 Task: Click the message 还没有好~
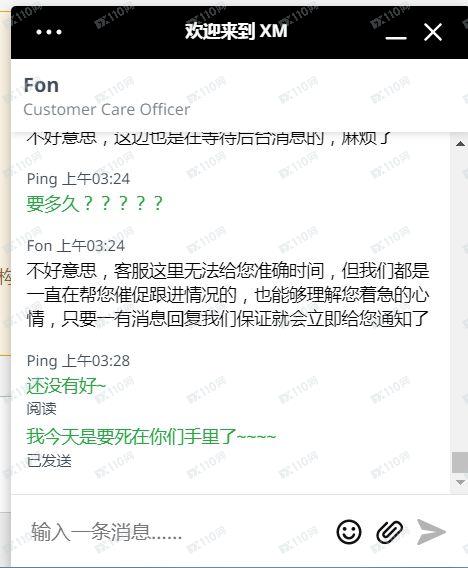66,385
